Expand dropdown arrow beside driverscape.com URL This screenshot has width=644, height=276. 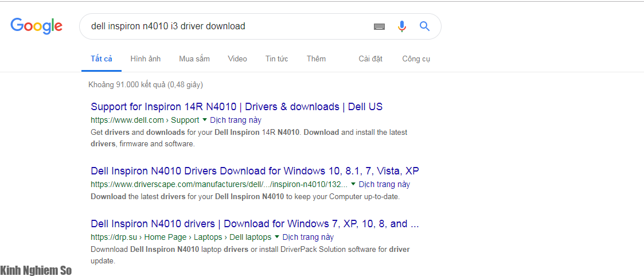pyautogui.click(x=353, y=184)
